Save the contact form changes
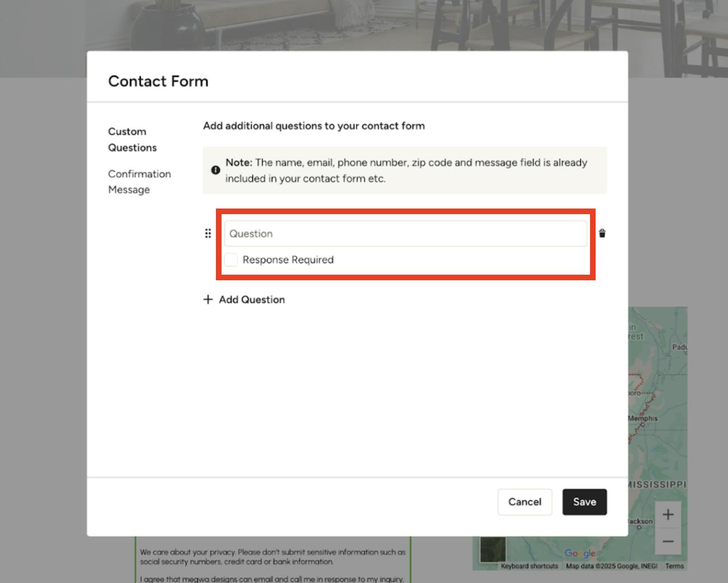 click(584, 502)
